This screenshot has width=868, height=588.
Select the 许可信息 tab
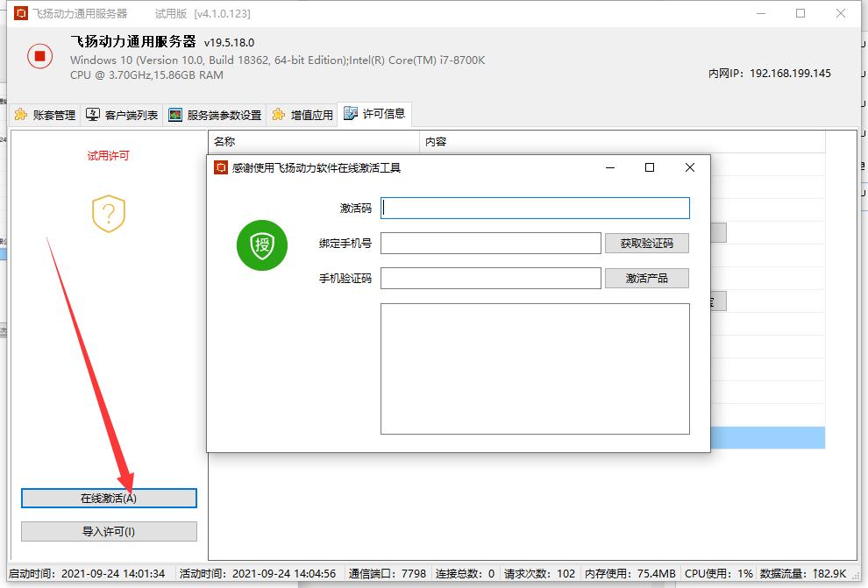coord(375,114)
